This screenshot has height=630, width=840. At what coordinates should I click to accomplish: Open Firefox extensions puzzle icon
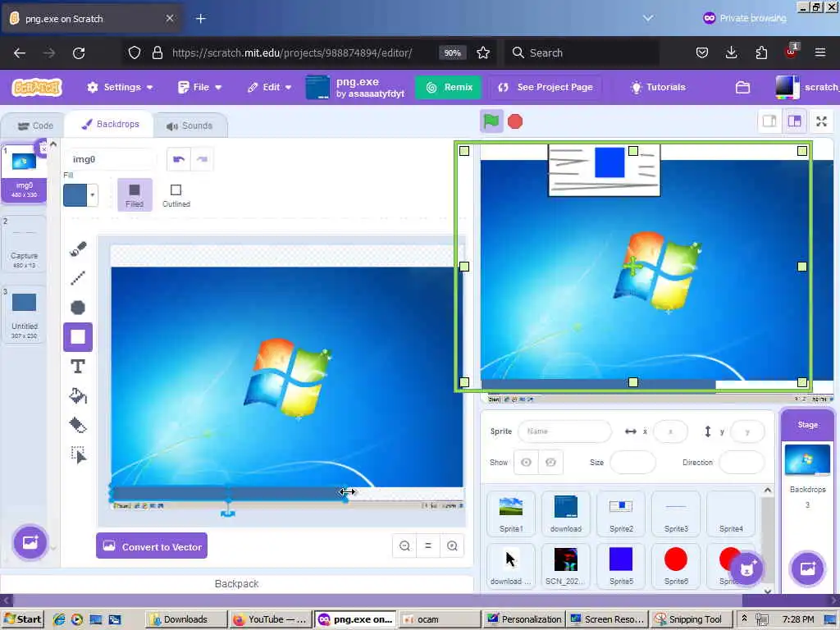click(761, 52)
